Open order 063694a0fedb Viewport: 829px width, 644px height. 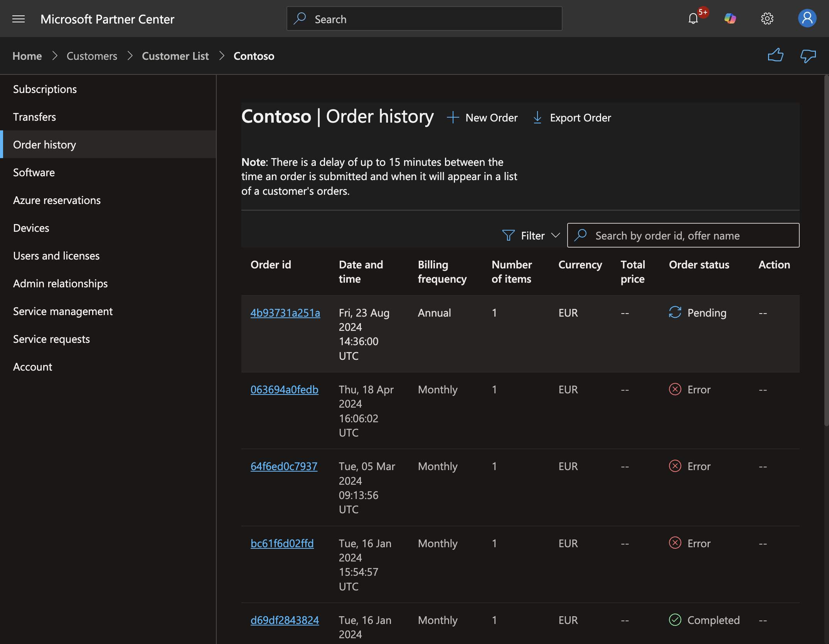285,389
